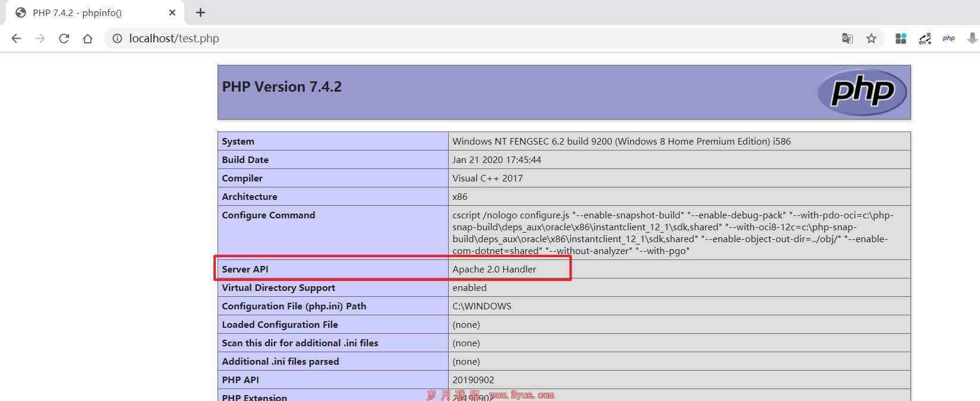Open the download arrow extension
980x401 pixels.
click(x=972, y=39)
